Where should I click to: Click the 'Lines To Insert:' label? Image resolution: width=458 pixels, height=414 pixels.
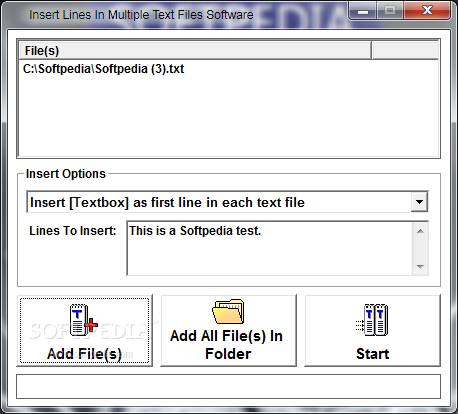[x=73, y=231]
